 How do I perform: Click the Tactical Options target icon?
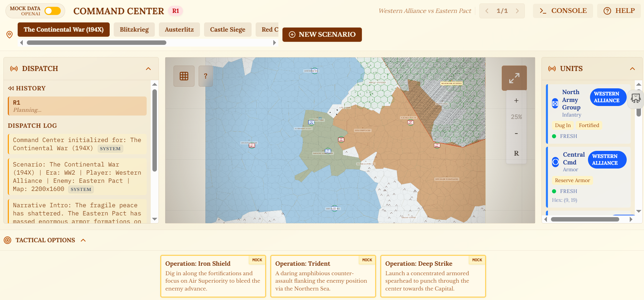(7, 240)
